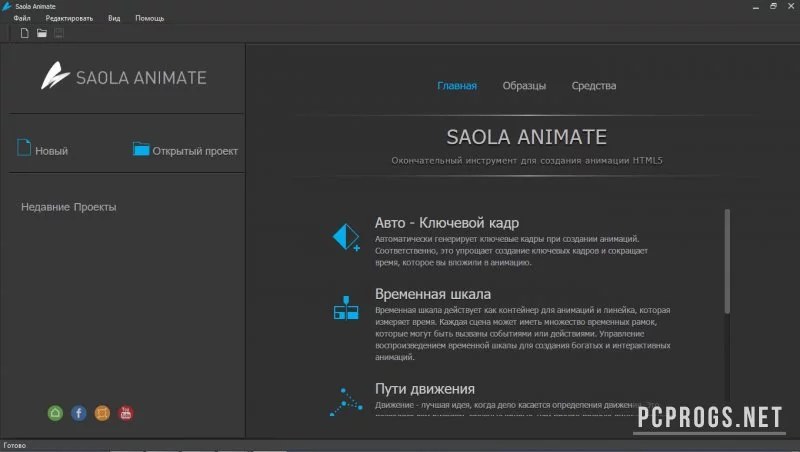Screen dimensions: 800x452
Task: Click the HTML5 animation subtitle text
Action: pos(527,160)
